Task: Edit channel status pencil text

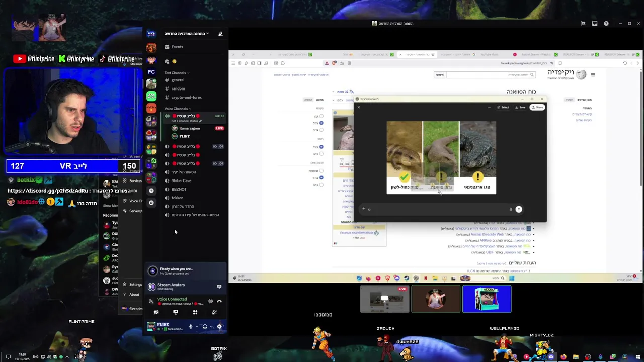Action: pyautogui.click(x=186, y=121)
